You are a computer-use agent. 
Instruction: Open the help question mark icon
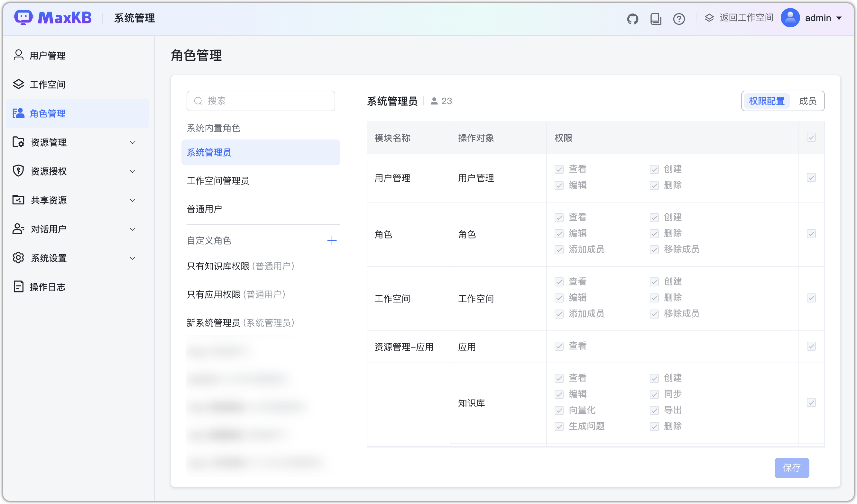pyautogui.click(x=679, y=19)
